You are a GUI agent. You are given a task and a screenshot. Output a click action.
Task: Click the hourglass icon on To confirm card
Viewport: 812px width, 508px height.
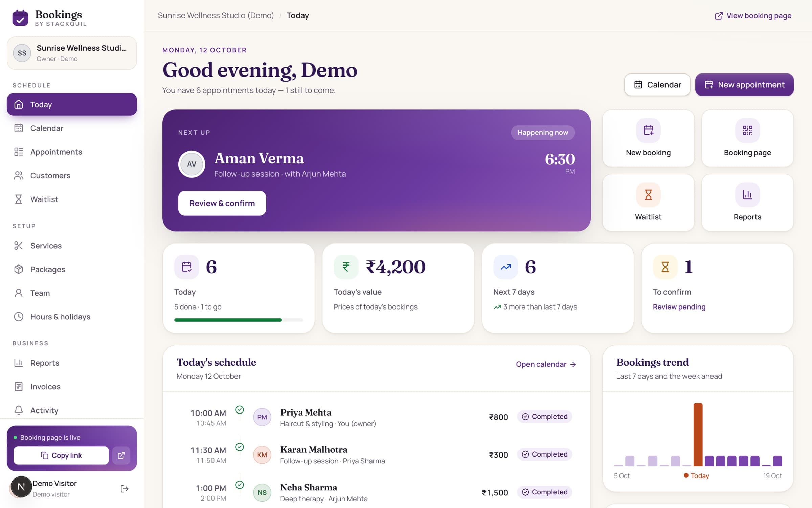coord(665,267)
